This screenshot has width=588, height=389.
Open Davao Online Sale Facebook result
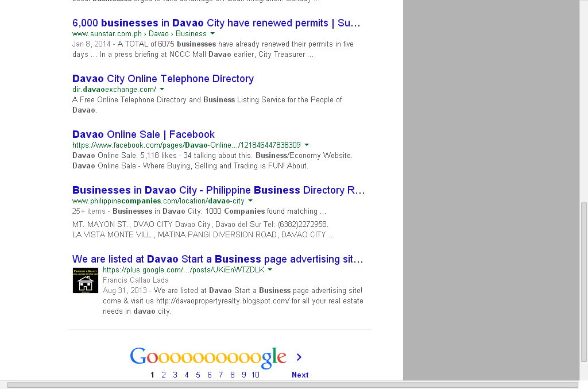(143, 134)
